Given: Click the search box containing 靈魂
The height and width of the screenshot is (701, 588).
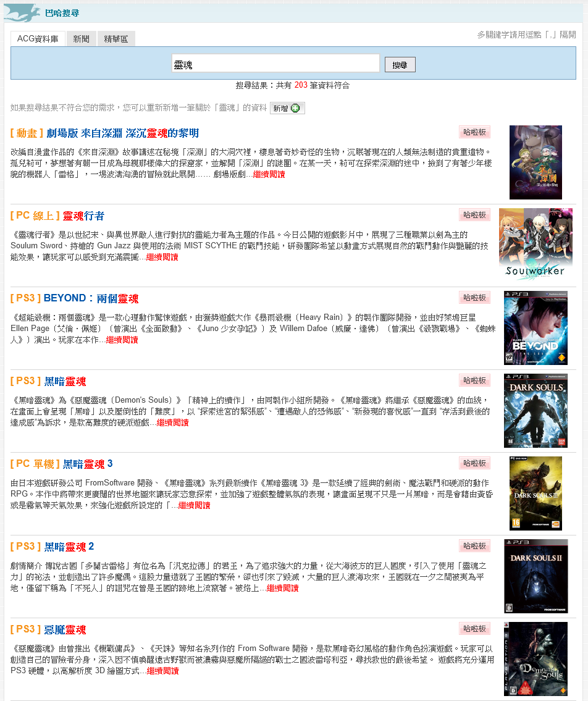Looking at the screenshot, I should point(275,64).
